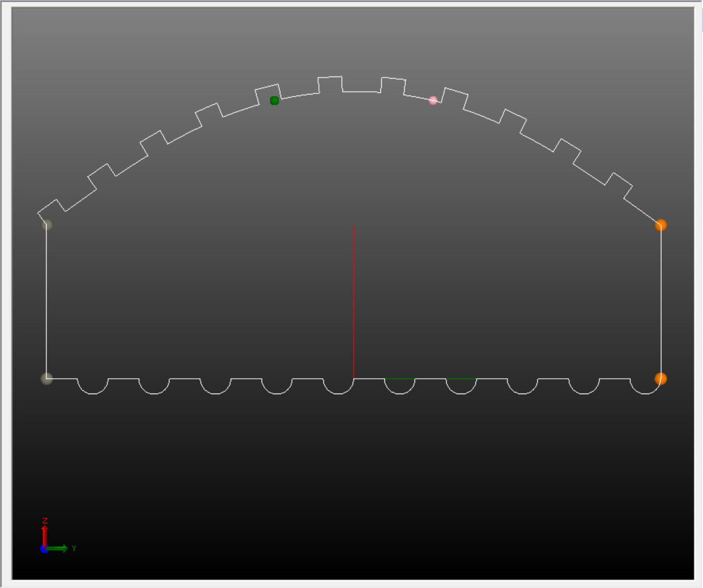
Task: Select the vertical red center line
Action: [353, 302]
